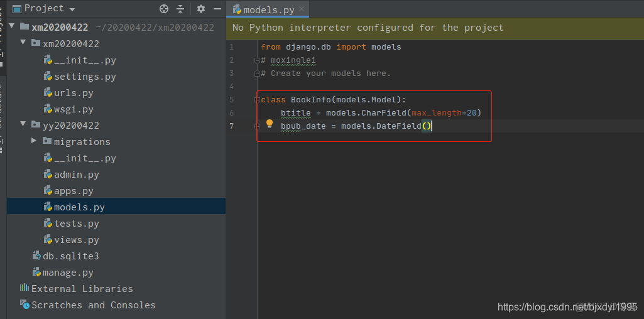Viewport: 644px width, 319px height.
Task: Select models.py in project tree
Action: (x=79, y=207)
